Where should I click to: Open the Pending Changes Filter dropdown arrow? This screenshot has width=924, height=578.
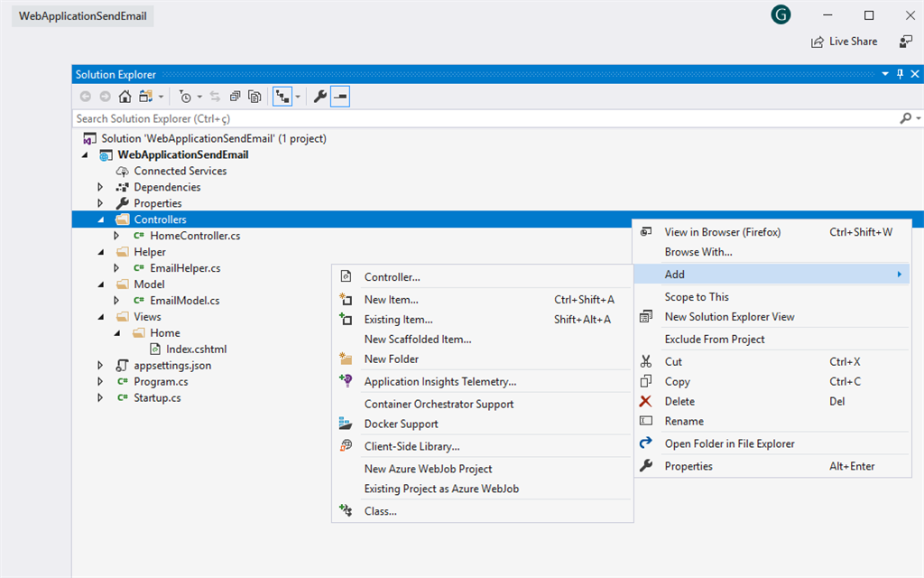[199, 96]
